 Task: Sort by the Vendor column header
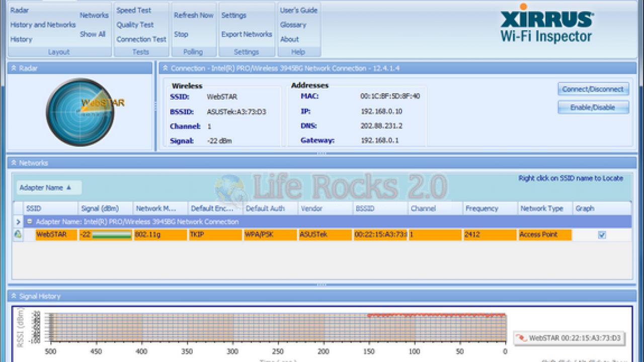pos(325,208)
